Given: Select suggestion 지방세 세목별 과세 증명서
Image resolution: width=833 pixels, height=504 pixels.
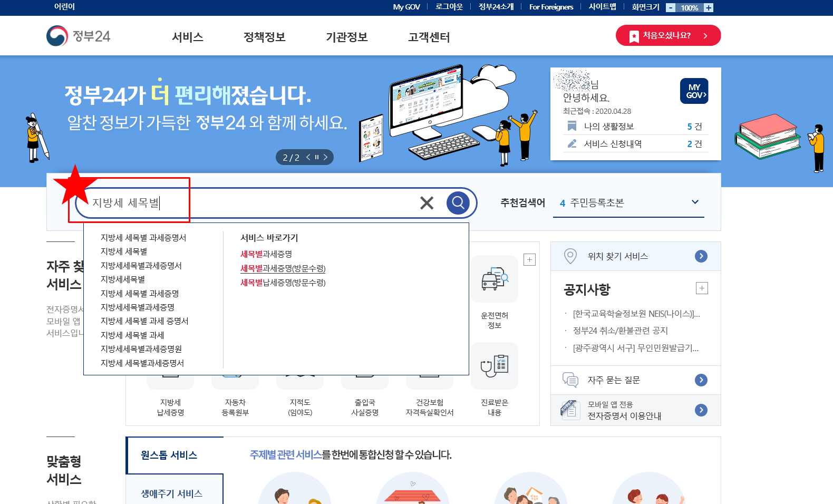Looking at the screenshot, I should 144,321.
